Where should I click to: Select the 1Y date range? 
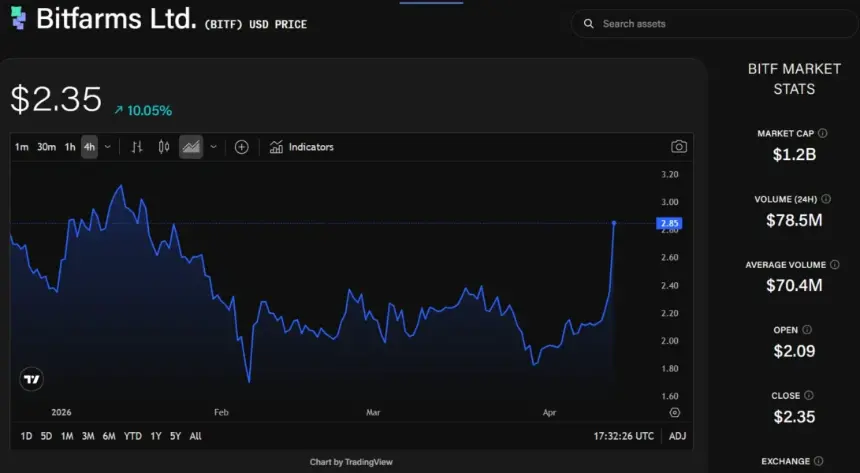point(156,436)
